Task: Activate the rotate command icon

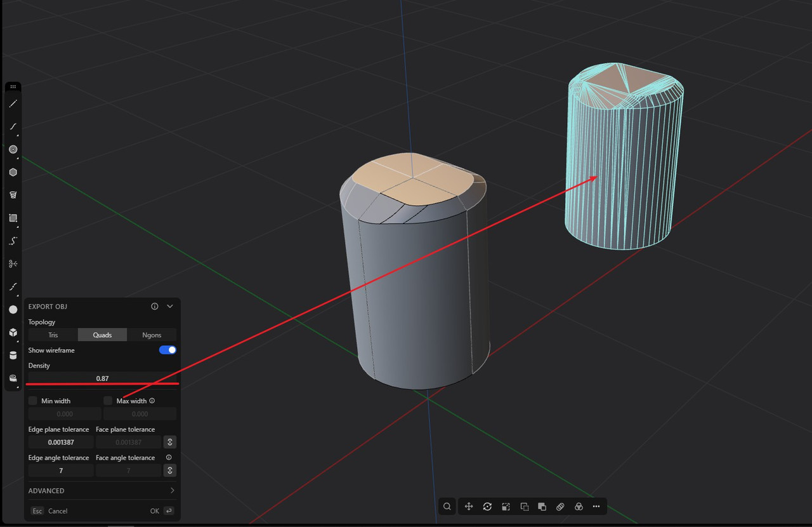Action: (487, 507)
